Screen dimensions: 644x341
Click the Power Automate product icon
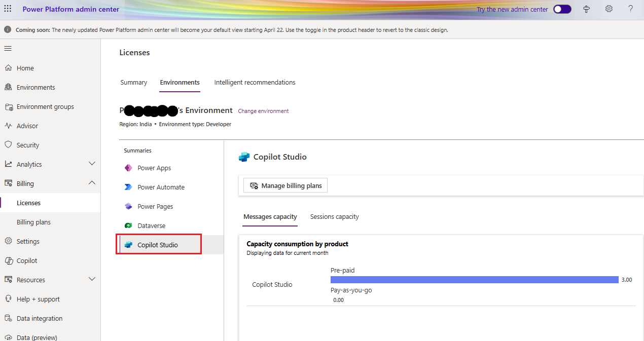click(x=128, y=187)
